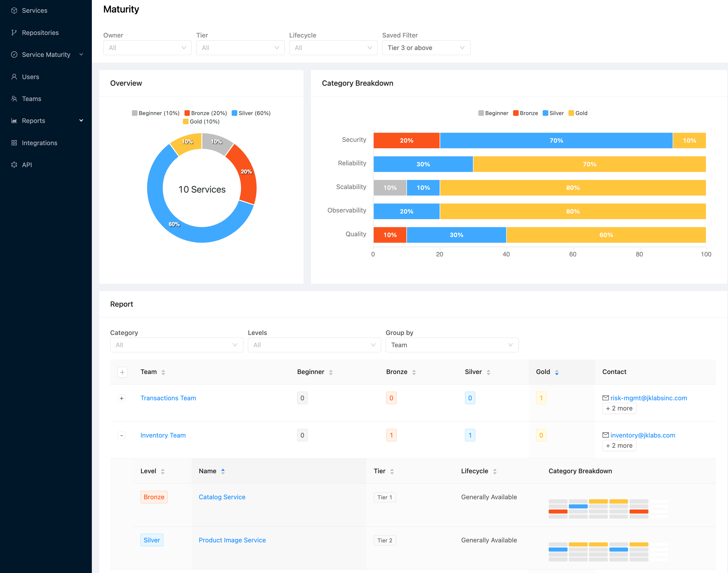Open the Transactions Team link

click(x=168, y=398)
